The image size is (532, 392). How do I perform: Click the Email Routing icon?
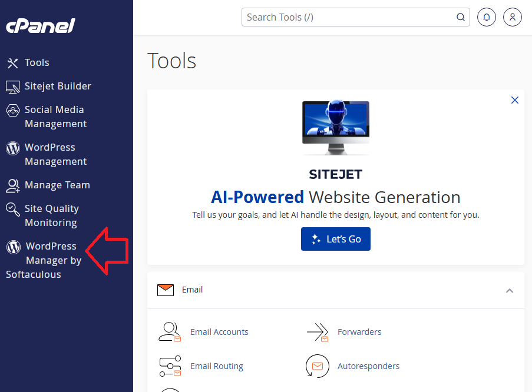pos(170,366)
